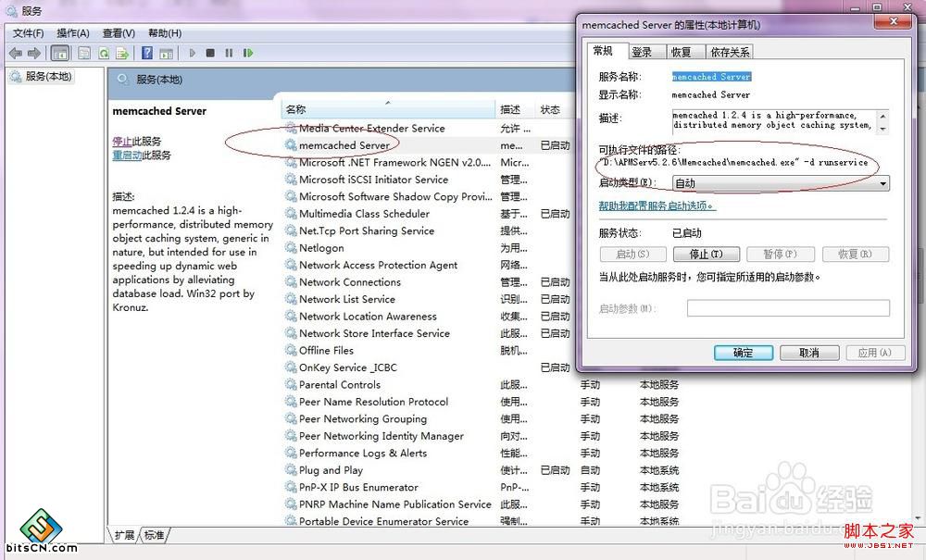Restart the service with the toolbar restart icon

[x=248, y=53]
